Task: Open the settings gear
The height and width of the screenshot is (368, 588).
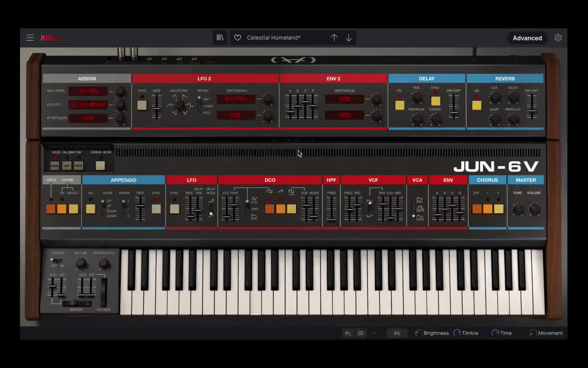Action: [558, 37]
